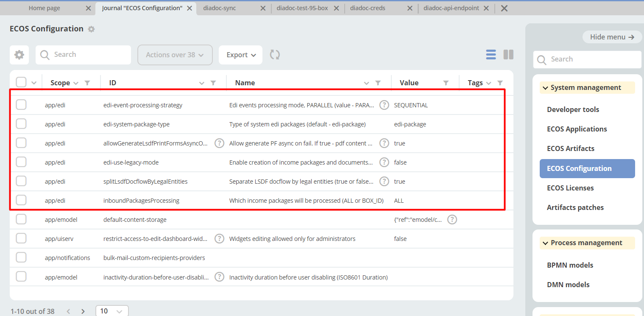
Task: Click the Hide menu button
Action: (612, 37)
